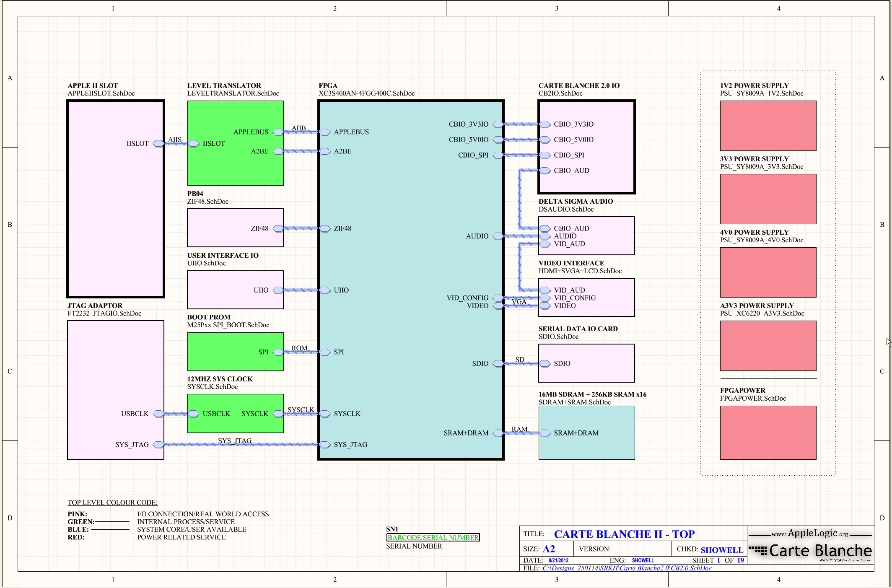Click the CBIO_5V0IO port on FPGA block
The image size is (892, 588).
click(498, 140)
